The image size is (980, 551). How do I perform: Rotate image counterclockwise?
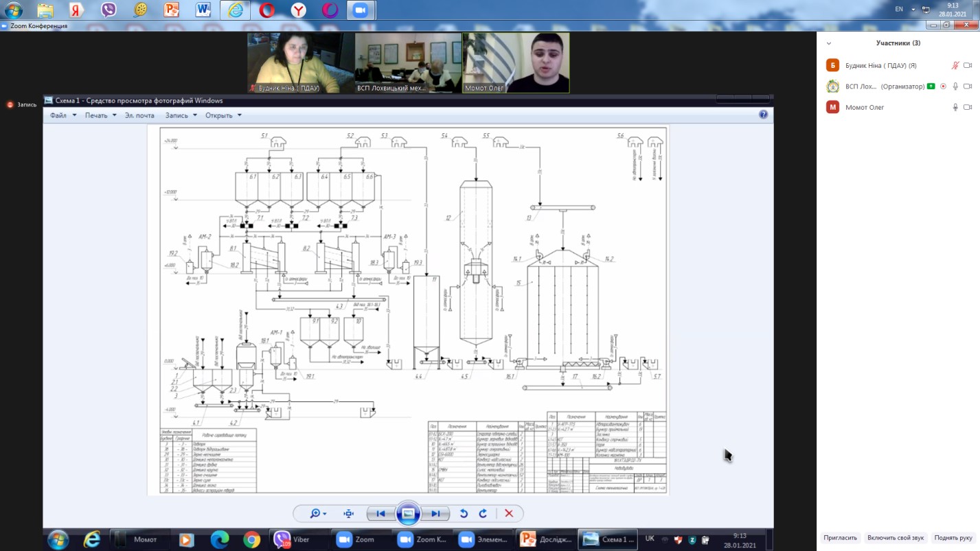coord(464,513)
